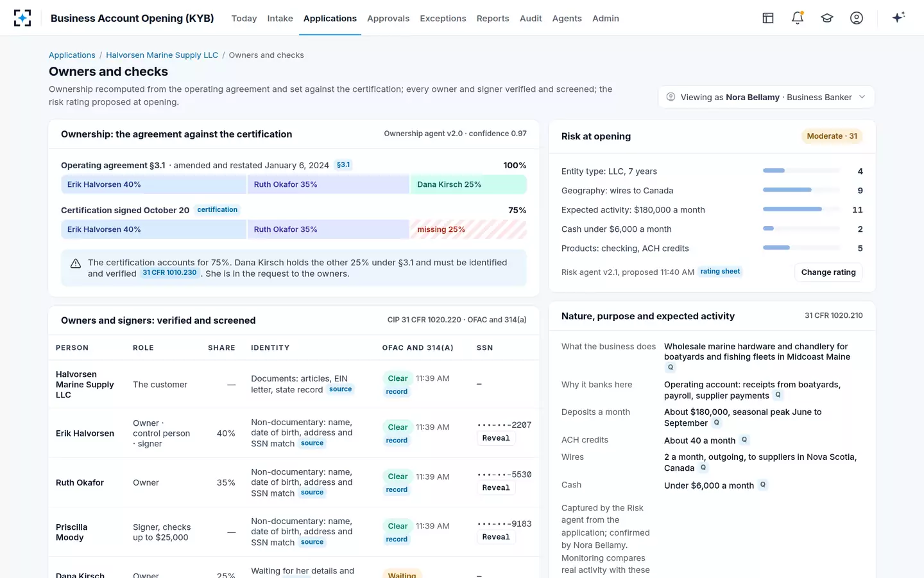The height and width of the screenshot is (578, 924).
Task: Click Ruth Okafor 35% in certification bar
Action: tap(329, 229)
